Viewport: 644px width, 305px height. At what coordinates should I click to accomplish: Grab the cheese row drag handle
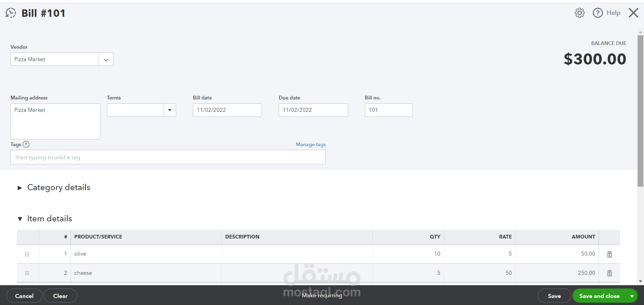point(27,273)
